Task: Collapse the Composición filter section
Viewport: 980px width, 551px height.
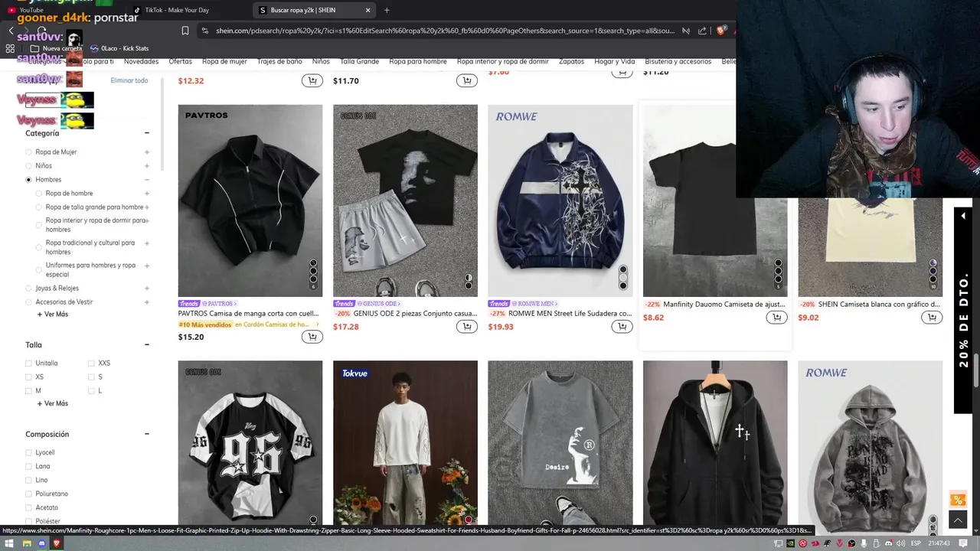Action: (x=146, y=434)
